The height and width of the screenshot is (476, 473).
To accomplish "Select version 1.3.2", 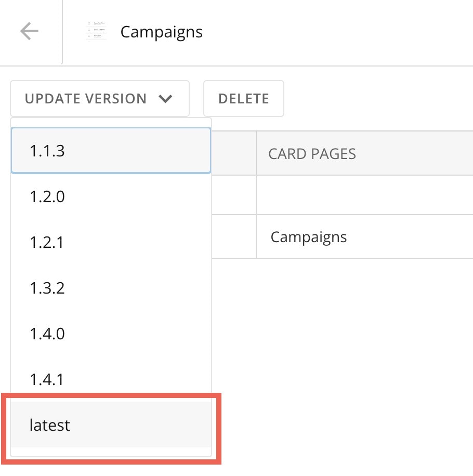I will click(111, 288).
